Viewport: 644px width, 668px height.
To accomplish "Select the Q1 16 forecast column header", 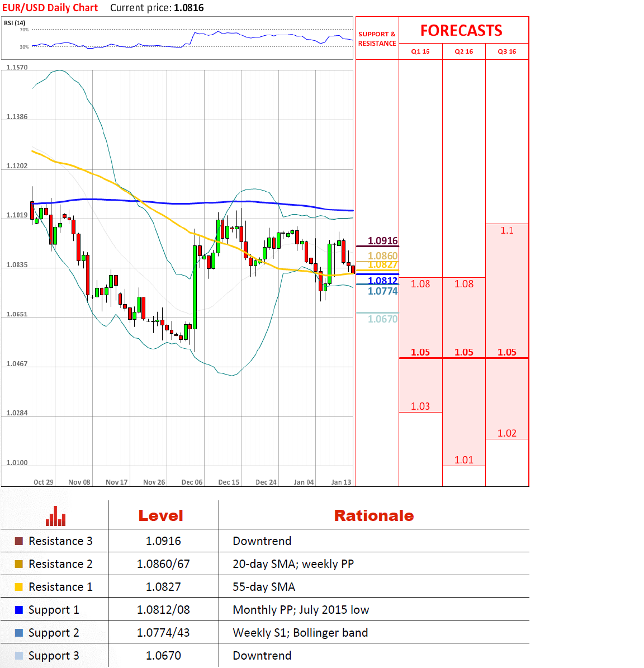I will coord(420,51).
